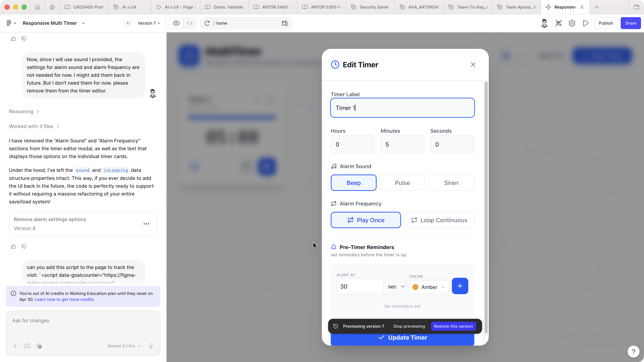
Task: Open the Version 7 dropdown
Action: [149, 23]
